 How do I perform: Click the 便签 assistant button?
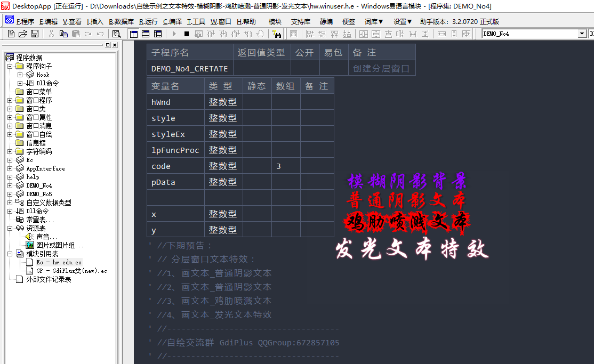[x=349, y=22]
